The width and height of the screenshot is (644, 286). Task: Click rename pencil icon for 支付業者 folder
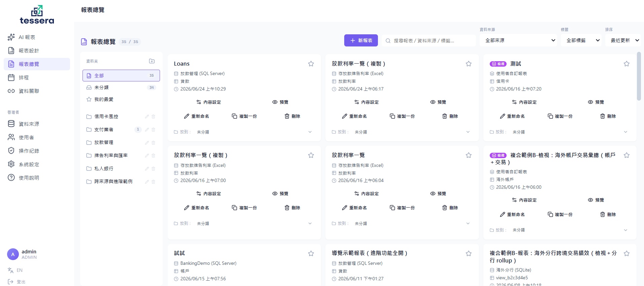[x=147, y=130]
